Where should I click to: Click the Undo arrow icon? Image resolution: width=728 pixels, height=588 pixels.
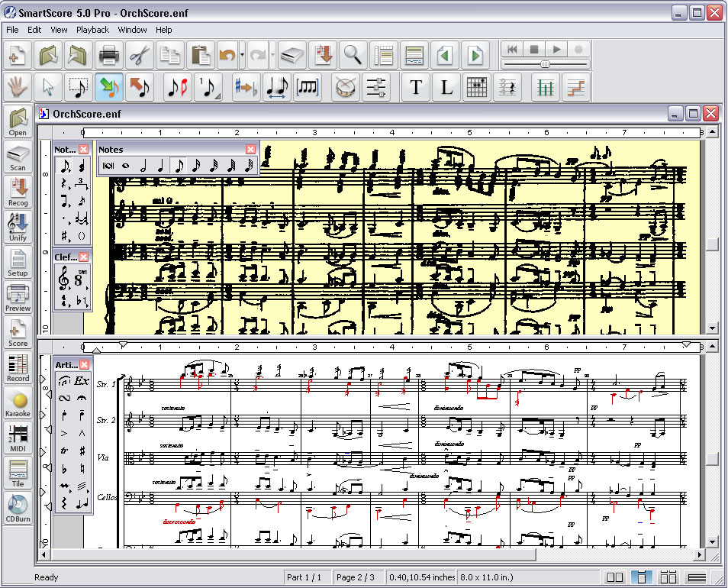[x=227, y=55]
